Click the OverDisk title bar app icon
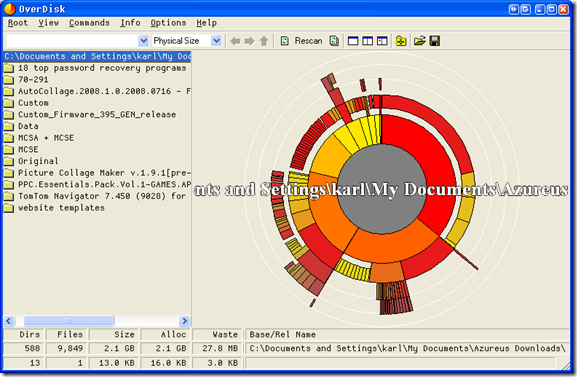The image size is (577, 377). pyautogui.click(x=10, y=9)
